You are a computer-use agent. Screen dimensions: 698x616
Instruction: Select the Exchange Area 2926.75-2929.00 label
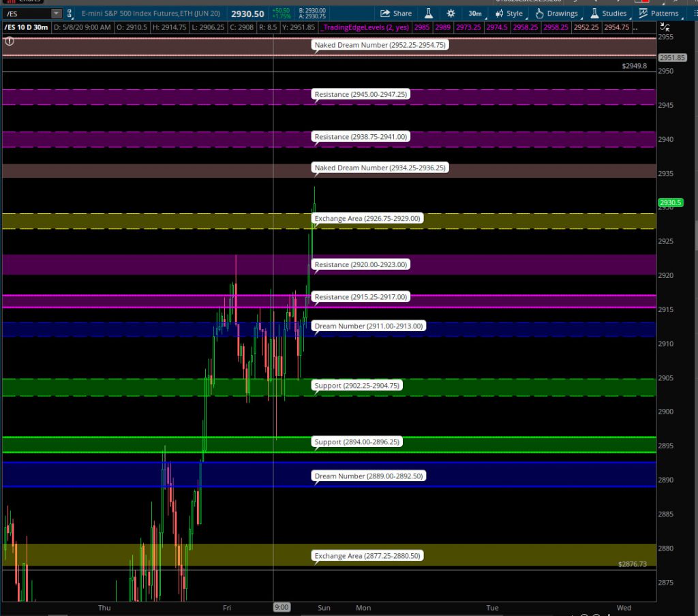[x=368, y=219]
